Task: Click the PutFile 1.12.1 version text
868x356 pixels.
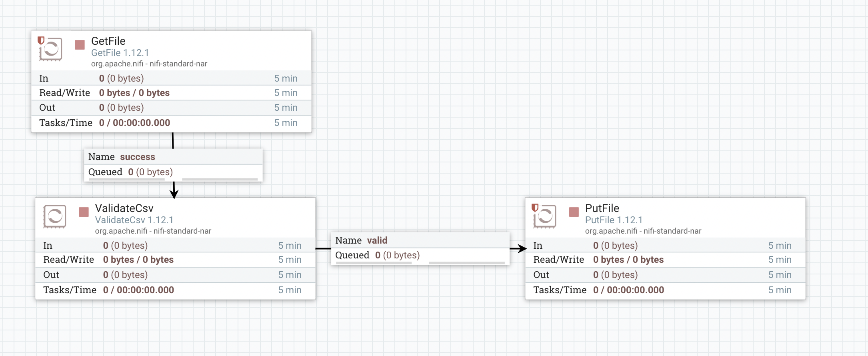Action: coord(614,220)
